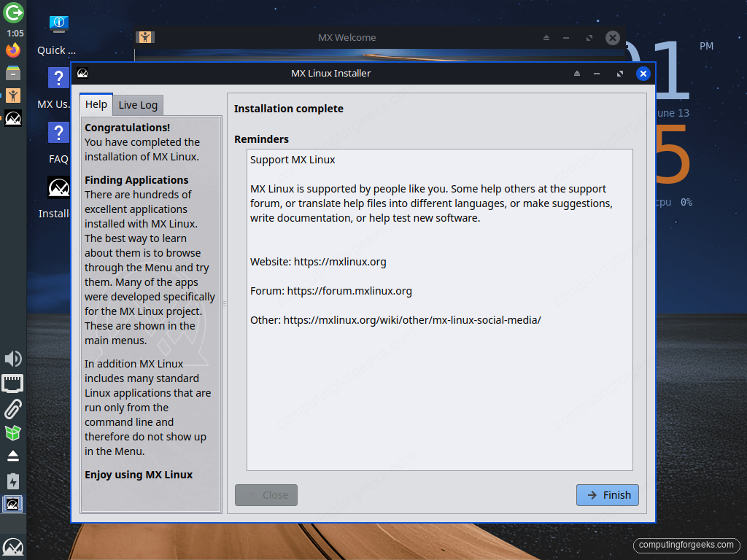Click the 'Installation complete' heading

[289, 109]
